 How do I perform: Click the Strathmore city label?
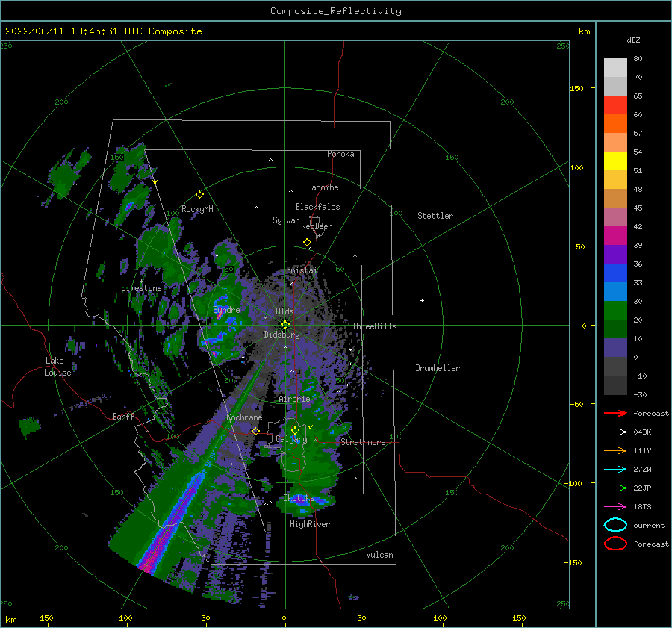tap(363, 442)
